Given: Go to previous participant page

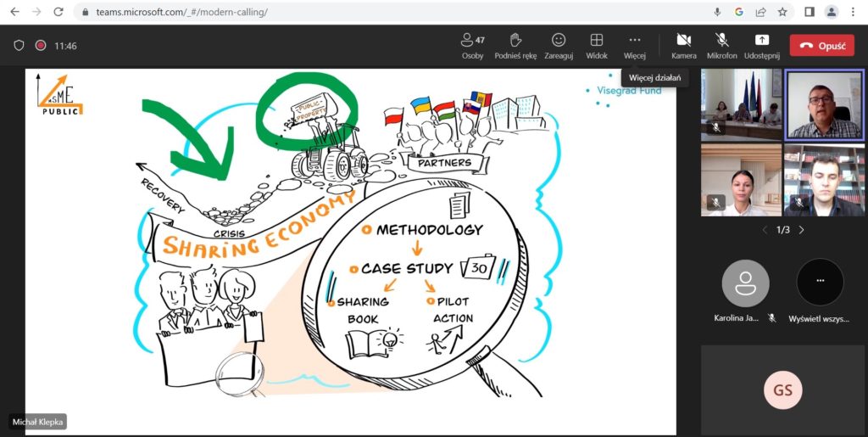Looking at the screenshot, I should click(x=765, y=230).
